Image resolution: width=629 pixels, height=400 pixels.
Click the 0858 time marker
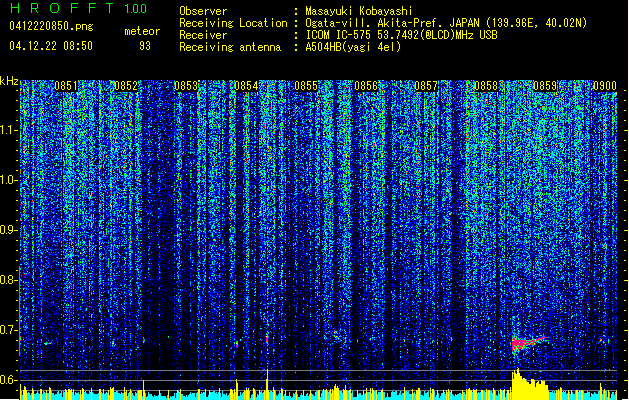pyautogui.click(x=486, y=86)
